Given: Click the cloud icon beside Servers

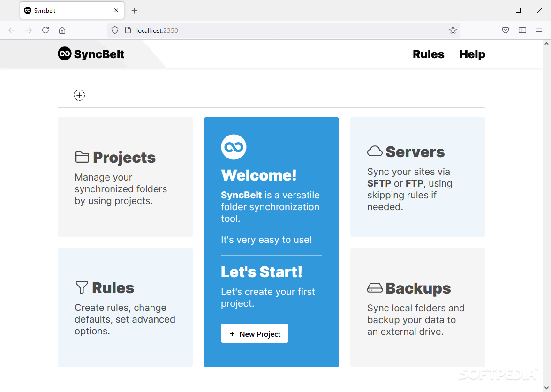Looking at the screenshot, I should pos(375,151).
